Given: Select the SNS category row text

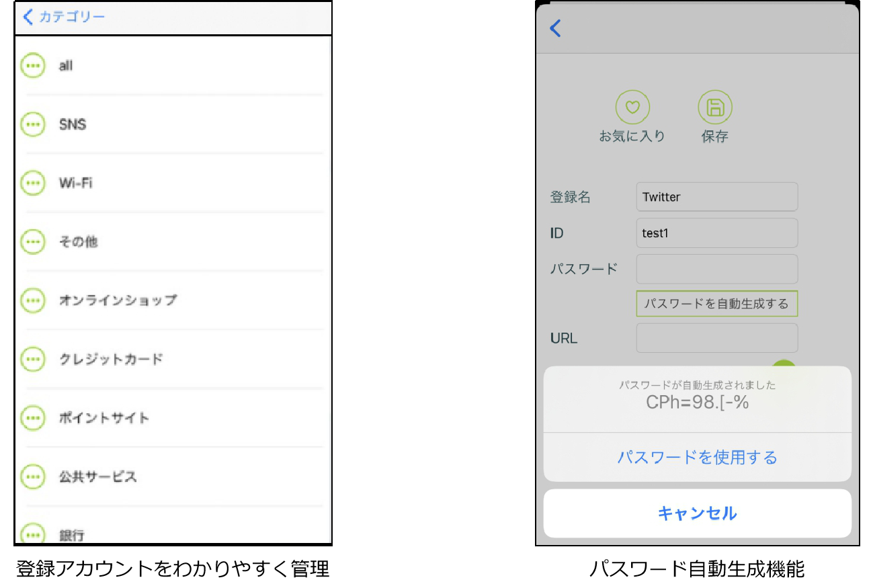Looking at the screenshot, I should [x=73, y=124].
